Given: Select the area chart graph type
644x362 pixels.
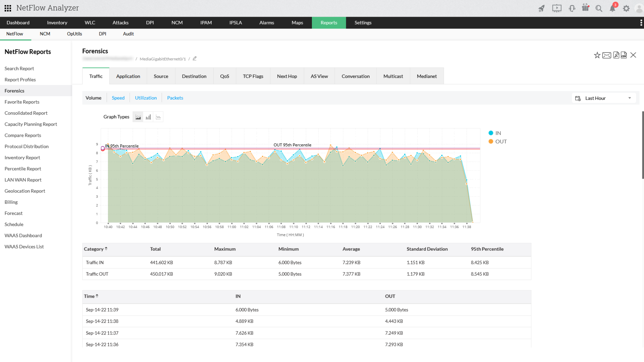Looking at the screenshot, I should coord(138,117).
